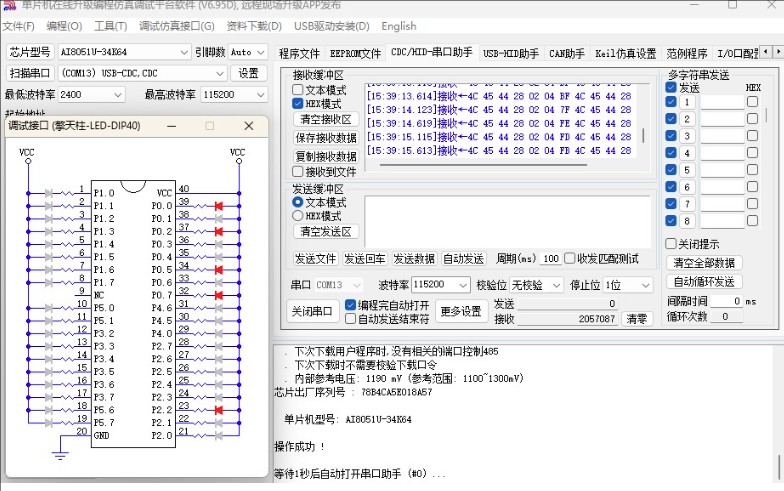Select HEX模式 radio in send buffer
Image resolution: width=784 pixels, height=491 pixels.
click(298, 215)
